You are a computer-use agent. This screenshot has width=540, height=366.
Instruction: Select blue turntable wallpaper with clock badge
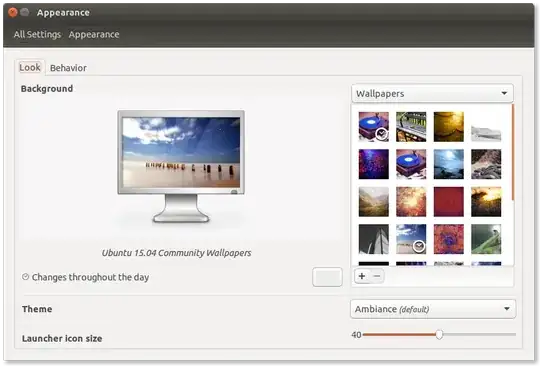(x=374, y=126)
